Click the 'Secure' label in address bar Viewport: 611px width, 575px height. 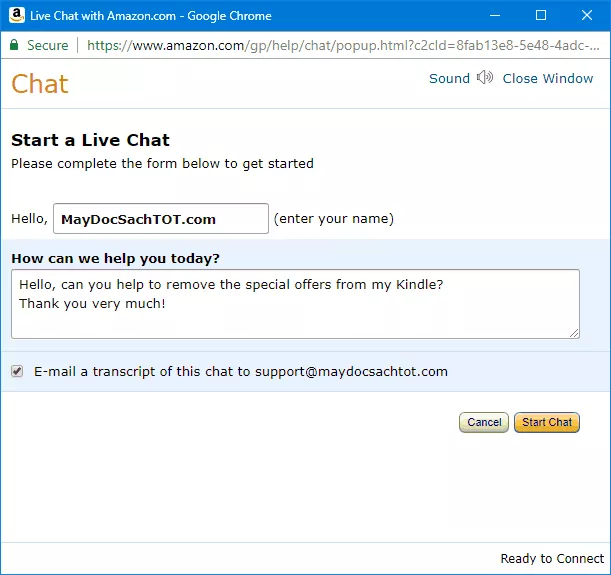(48, 46)
